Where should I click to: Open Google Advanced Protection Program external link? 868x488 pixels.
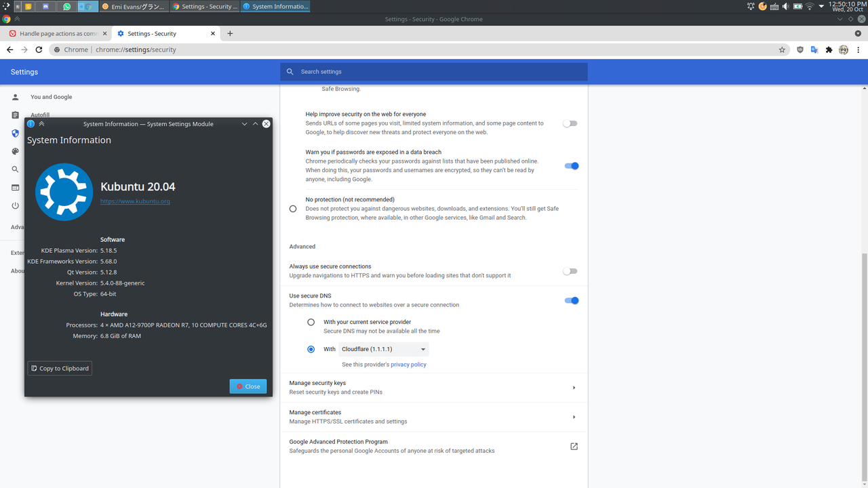click(x=574, y=447)
